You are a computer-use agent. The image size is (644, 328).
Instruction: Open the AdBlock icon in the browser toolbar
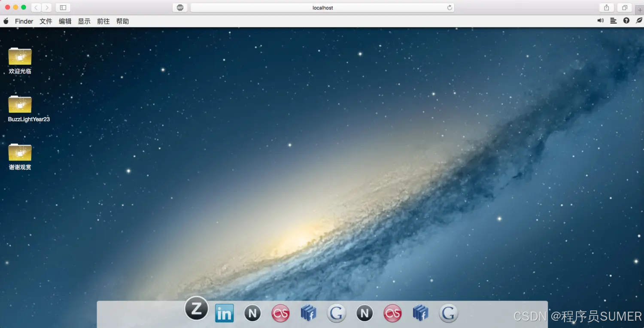click(x=180, y=7)
